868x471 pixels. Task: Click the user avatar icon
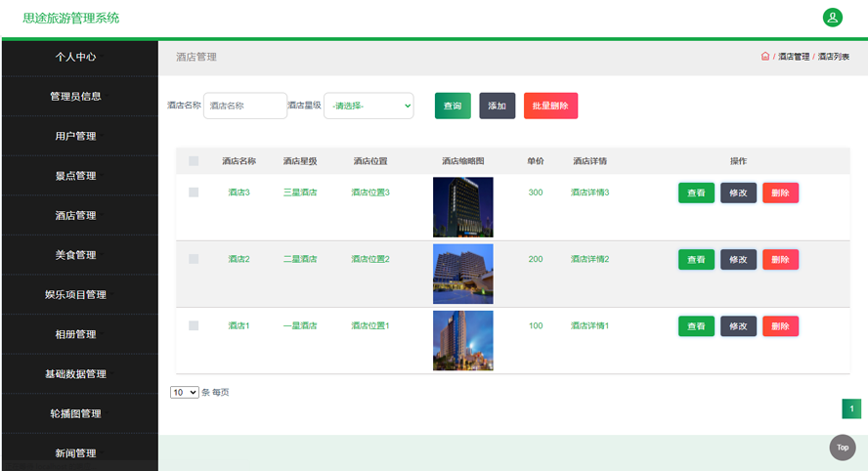(x=832, y=18)
